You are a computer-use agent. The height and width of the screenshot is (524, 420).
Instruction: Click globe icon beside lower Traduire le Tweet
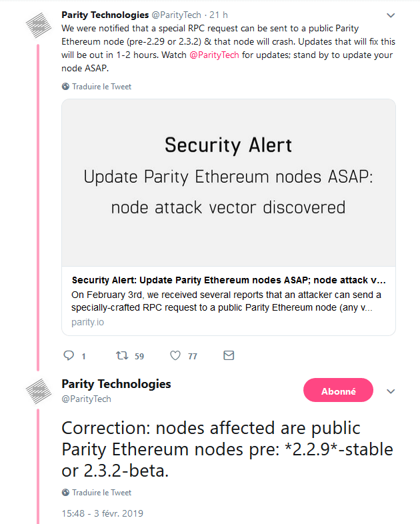[65, 493]
